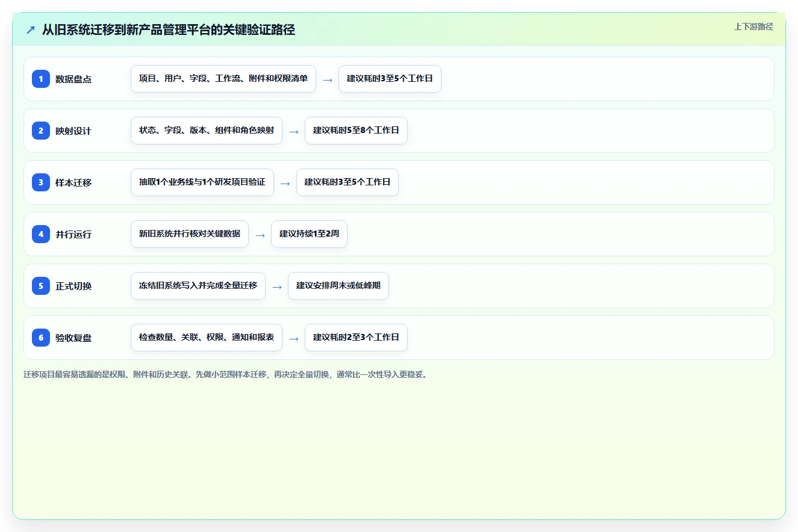Open the 新旧系统并行核对关键数据 box
798x532 pixels.
[190, 234]
